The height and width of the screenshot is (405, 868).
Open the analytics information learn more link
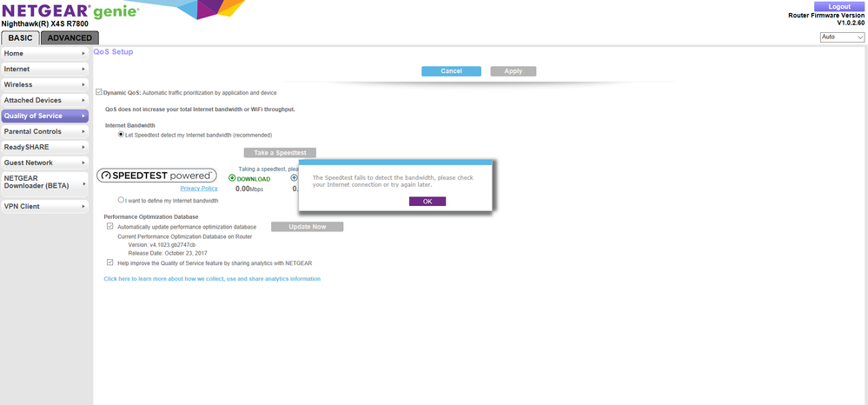(x=212, y=279)
